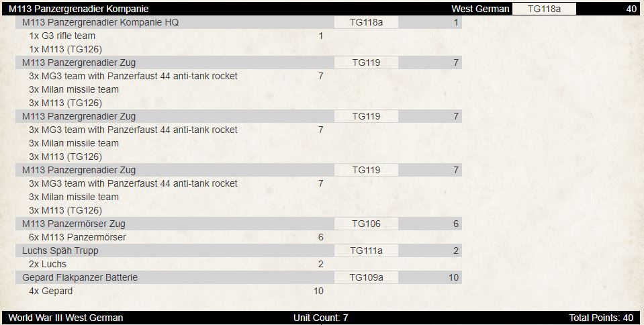Open the TG118a card code in the HQ row
The height and width of the screenshot is (325, 644).
click(x=366, y=22)
